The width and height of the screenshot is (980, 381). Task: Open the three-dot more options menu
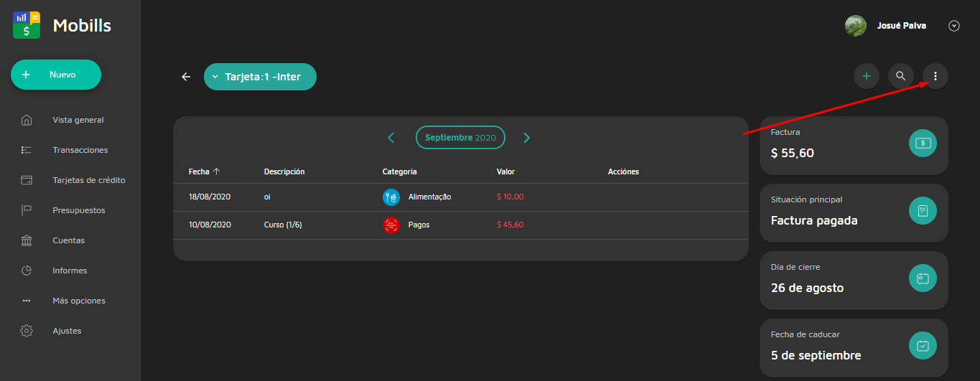click(935, 76)
